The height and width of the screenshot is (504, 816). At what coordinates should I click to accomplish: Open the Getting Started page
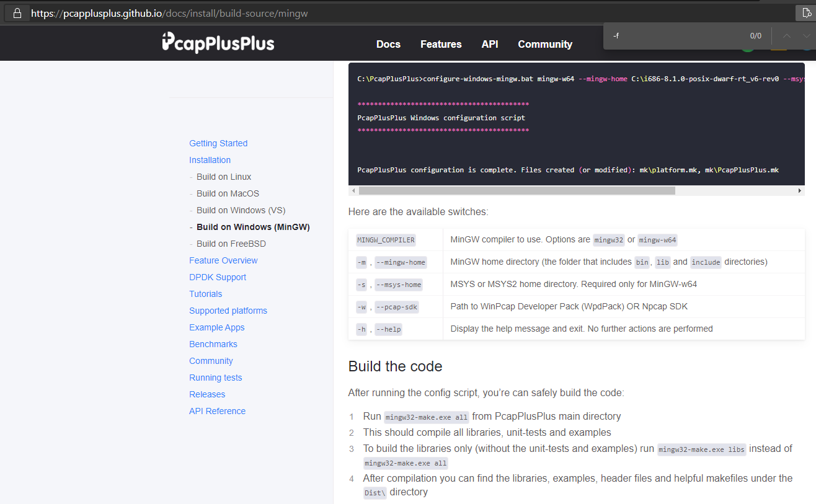click(x=218, y=143)
